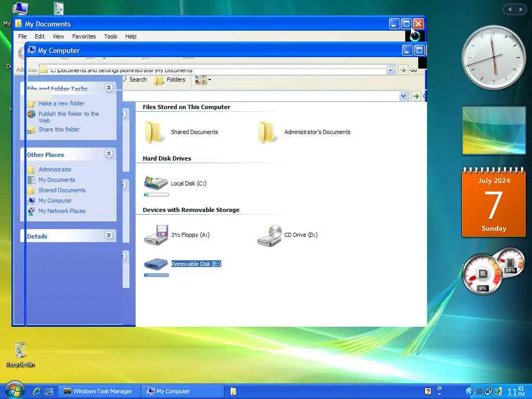
Task: Click the July 2024 calendar gadget
Action: (494, 202)
